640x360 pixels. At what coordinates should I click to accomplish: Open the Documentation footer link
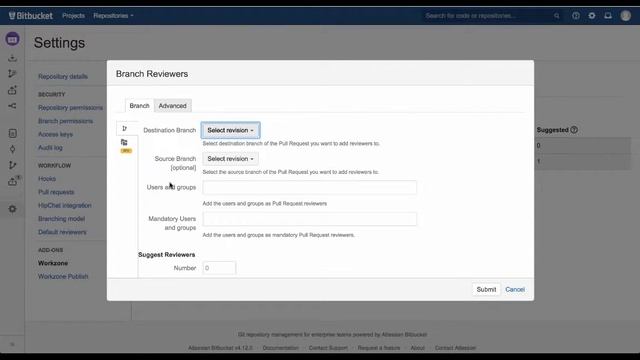click(280, 348)
